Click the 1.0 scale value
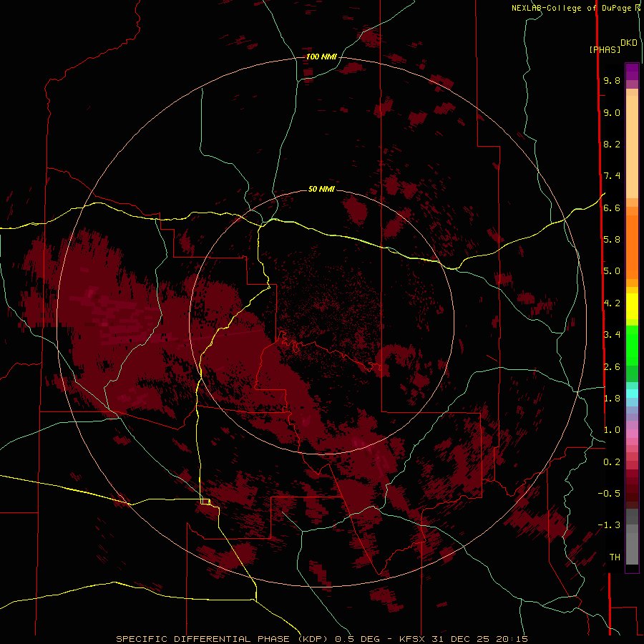 coord(612,430)
